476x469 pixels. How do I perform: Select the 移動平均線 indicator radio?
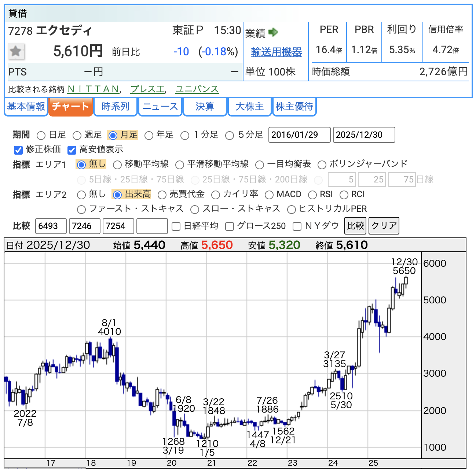click(x=117, y=165)
